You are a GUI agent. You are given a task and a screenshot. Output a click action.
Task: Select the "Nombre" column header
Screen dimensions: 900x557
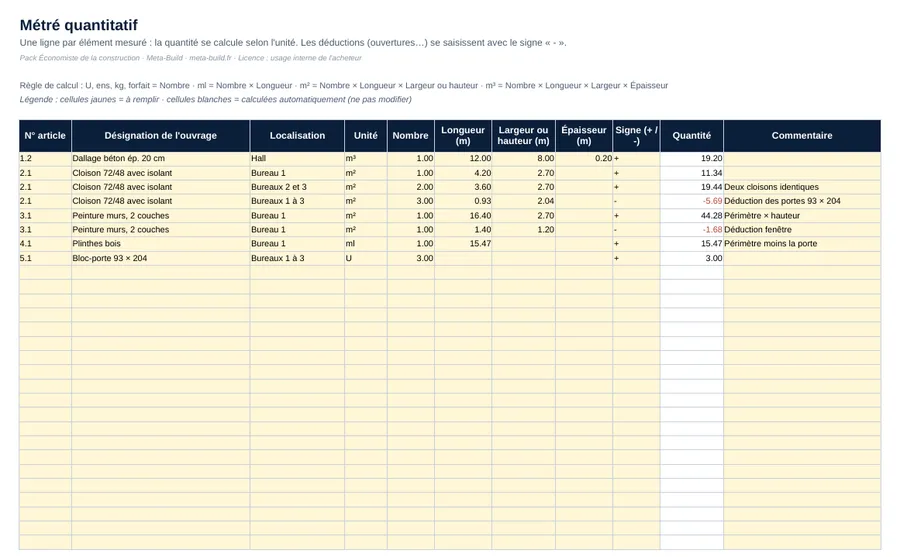point(410,136)
